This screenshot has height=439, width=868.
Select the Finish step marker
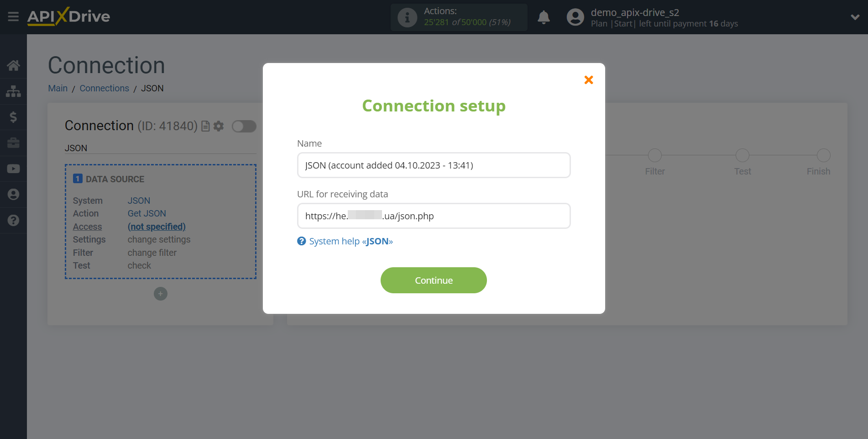tap(824, 155)
